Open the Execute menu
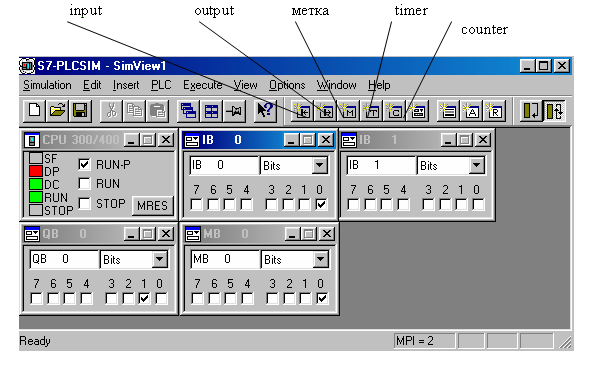Viewport: 599px width, 367px height. [202, 85]
